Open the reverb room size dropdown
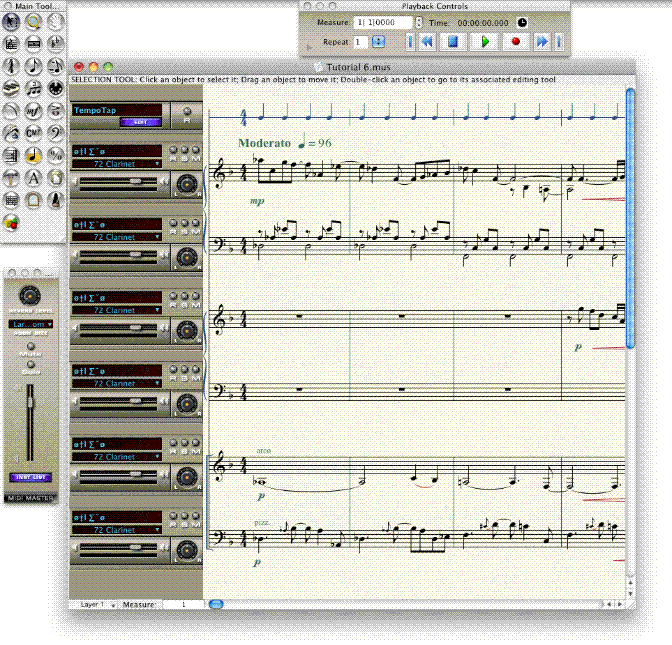672x645 pixels. coord(29,325)
